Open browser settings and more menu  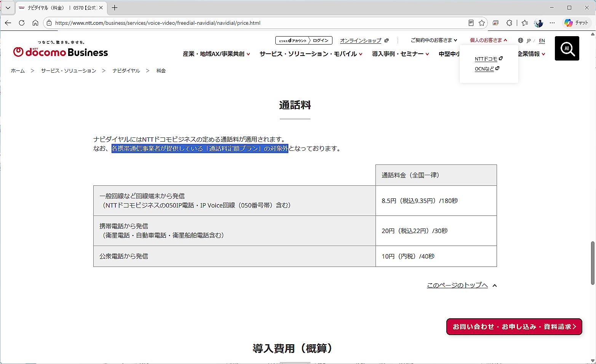(552, 23)
